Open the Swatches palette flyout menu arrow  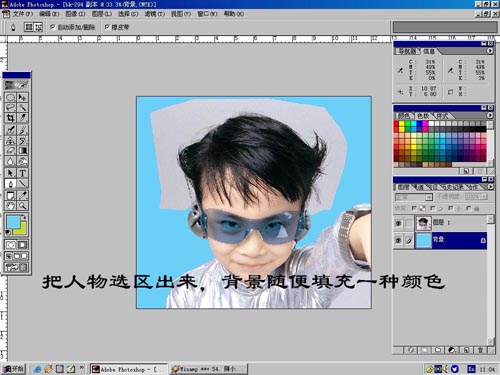pos(490,115)
